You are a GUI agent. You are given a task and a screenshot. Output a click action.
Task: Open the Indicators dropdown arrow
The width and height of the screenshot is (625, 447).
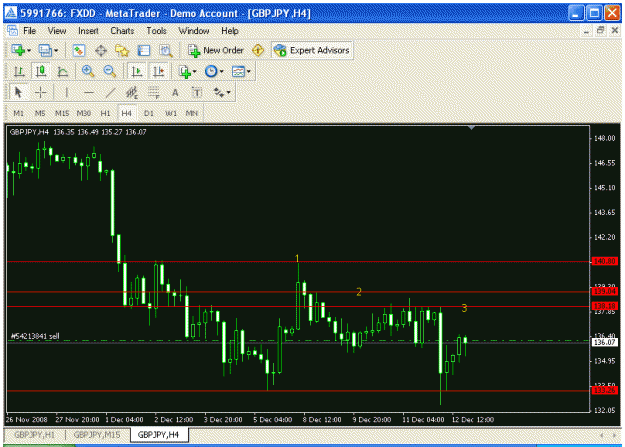195,72
